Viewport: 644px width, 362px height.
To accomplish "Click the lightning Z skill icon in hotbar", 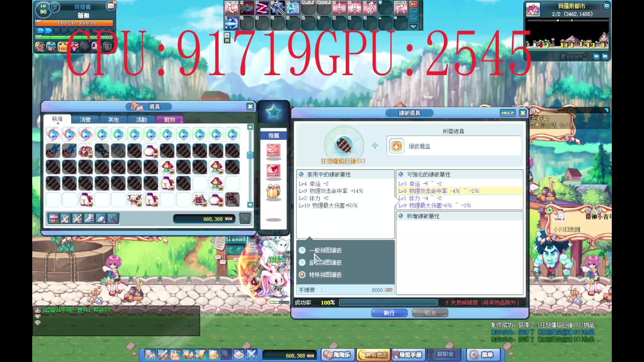I will [262, 8].
